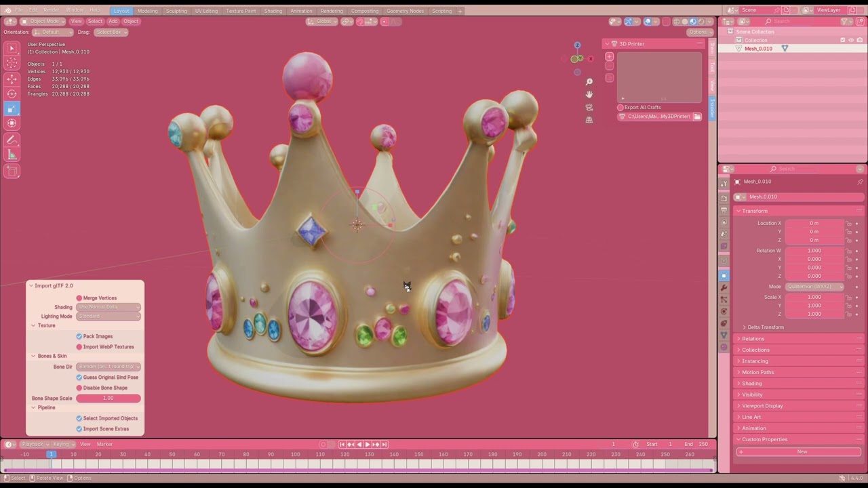Hide Collection in viewport via eye icon
The image size is (868, 488).
[x=851, y=40]
